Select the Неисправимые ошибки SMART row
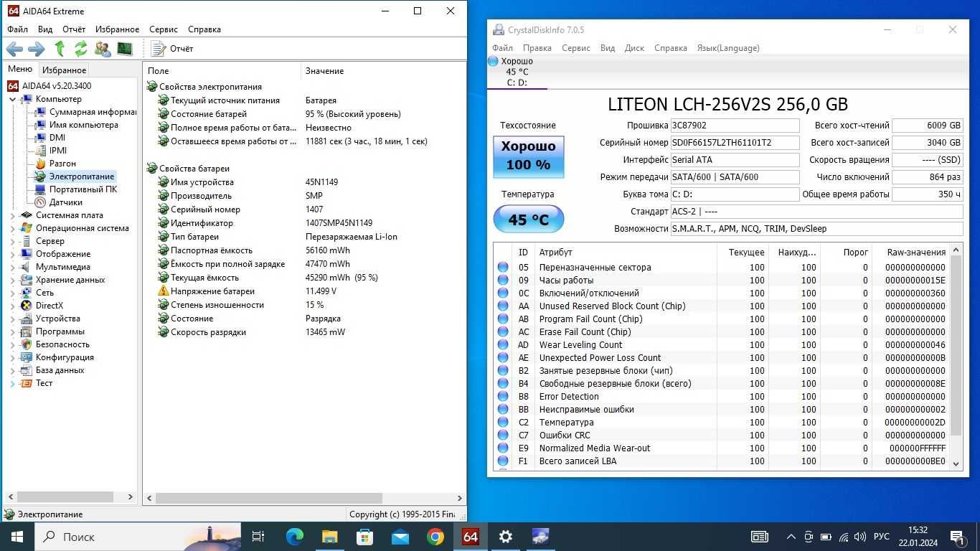The height and width of the screenshot is (551, 980). (721, 410)
